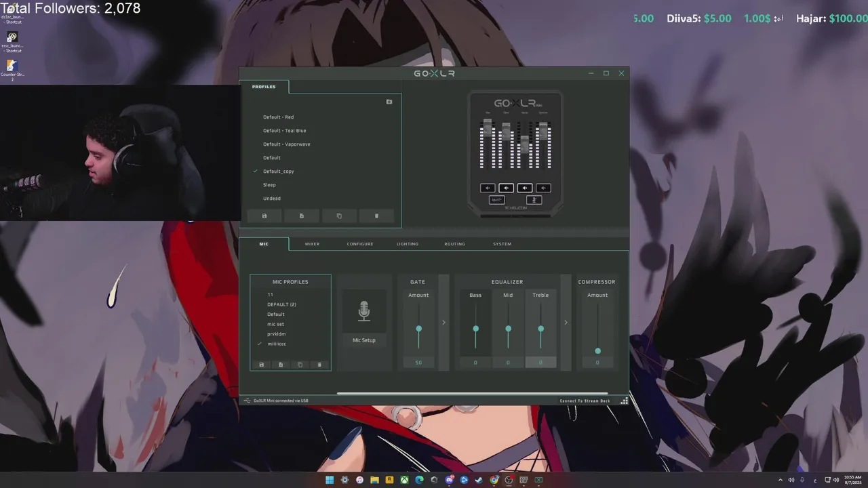Switch to the System tab
868x488 pixels.
point(502,244)
